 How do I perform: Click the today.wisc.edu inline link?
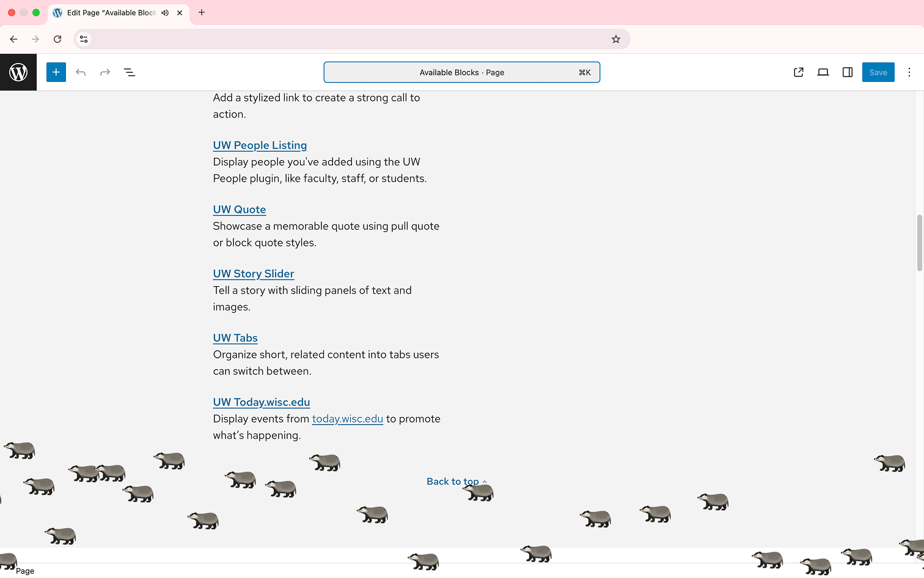tap(347, 419)
